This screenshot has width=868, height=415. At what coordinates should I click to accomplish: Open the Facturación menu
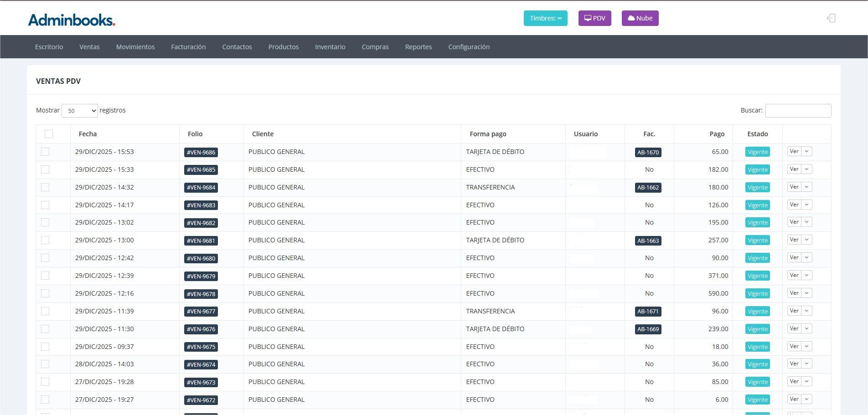(x=188, y=47)
